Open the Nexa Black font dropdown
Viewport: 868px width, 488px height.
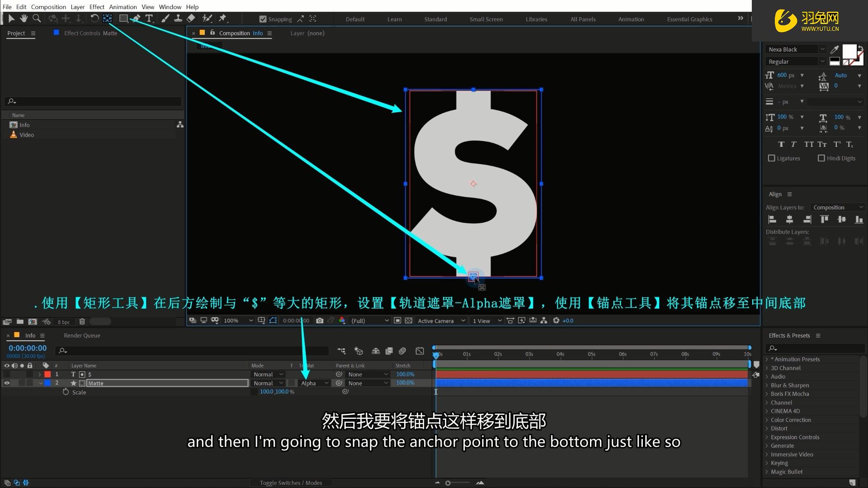pyautogui.click(x=822, y=49)
